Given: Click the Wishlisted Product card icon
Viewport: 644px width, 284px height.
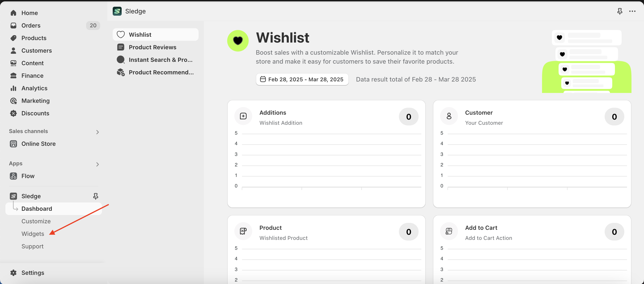Looking at the screenshot, I should [243, 231].
